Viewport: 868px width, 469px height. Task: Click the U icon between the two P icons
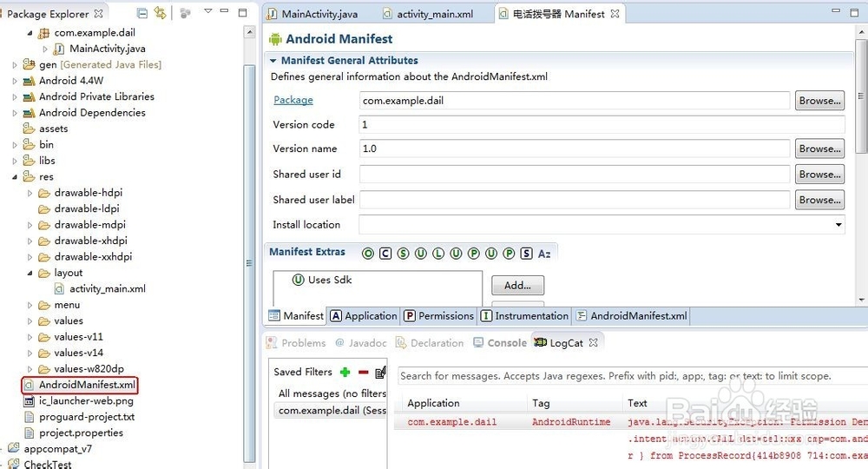(491, 254)
